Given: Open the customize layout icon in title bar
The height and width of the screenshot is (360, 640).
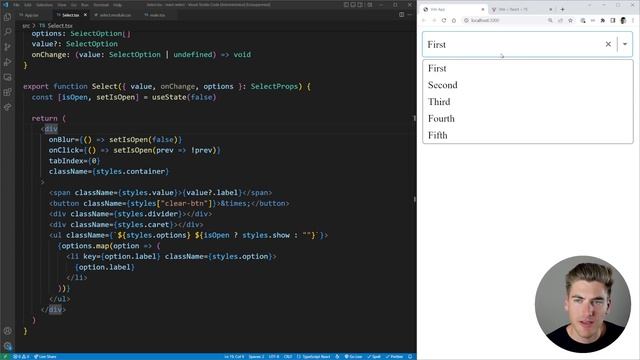Looking at the screenshot, I should pyautogui.click(x=370, y=5).
